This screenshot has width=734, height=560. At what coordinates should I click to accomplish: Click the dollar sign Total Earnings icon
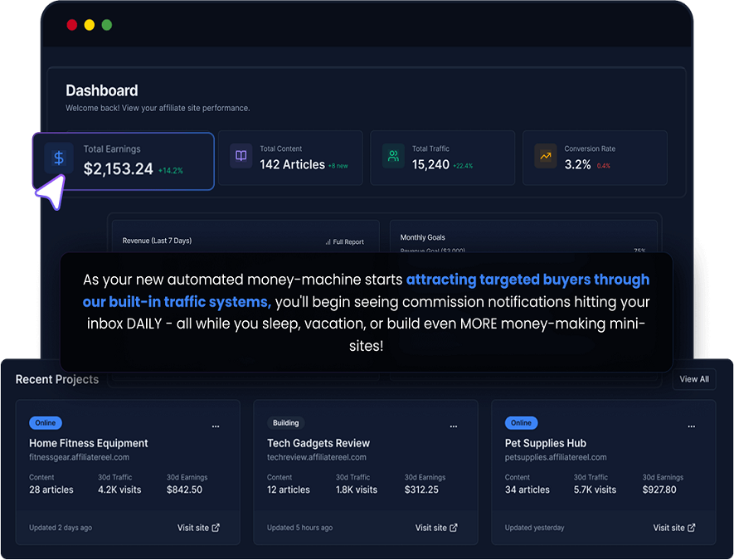[59, 158]
